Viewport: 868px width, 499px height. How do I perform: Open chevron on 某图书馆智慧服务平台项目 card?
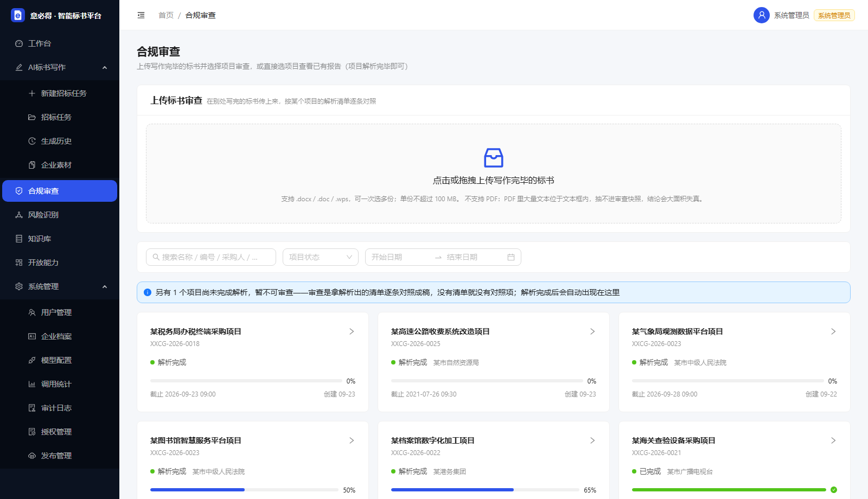352,440
